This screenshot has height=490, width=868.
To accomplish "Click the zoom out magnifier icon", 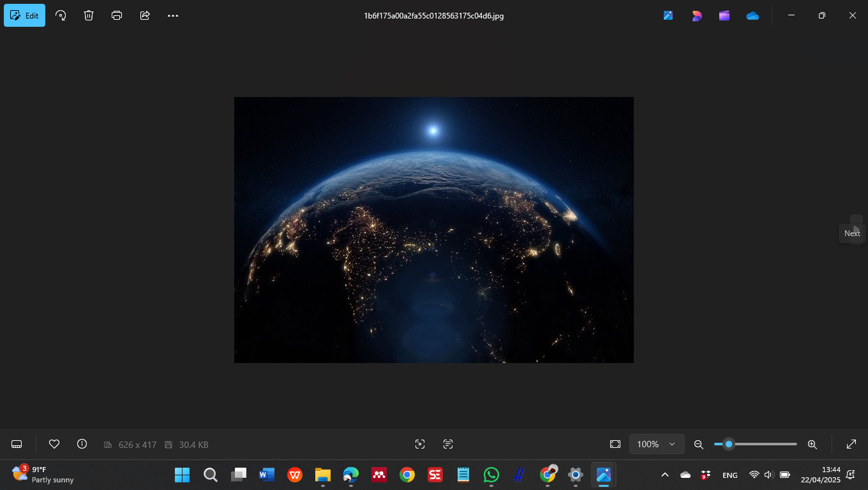I will [x=699, y=444].
